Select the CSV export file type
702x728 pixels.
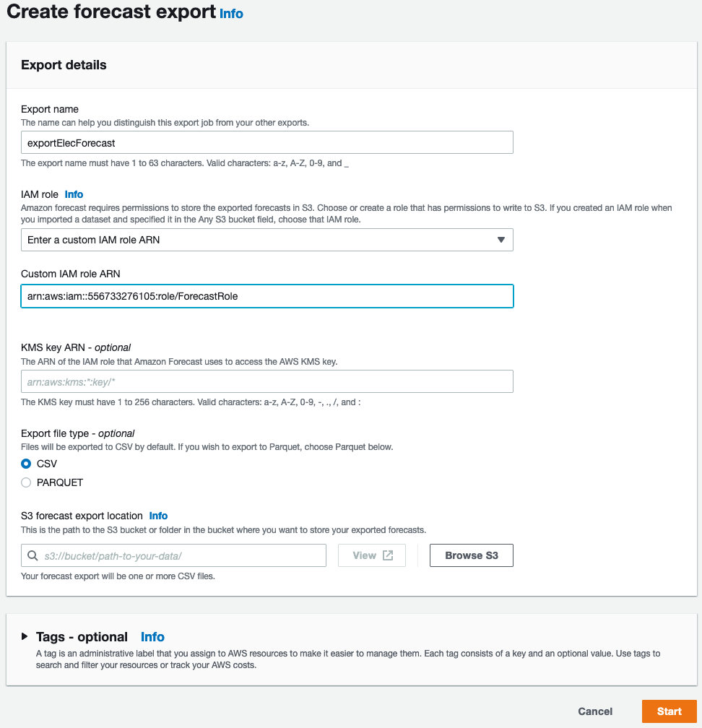point(25,464)
